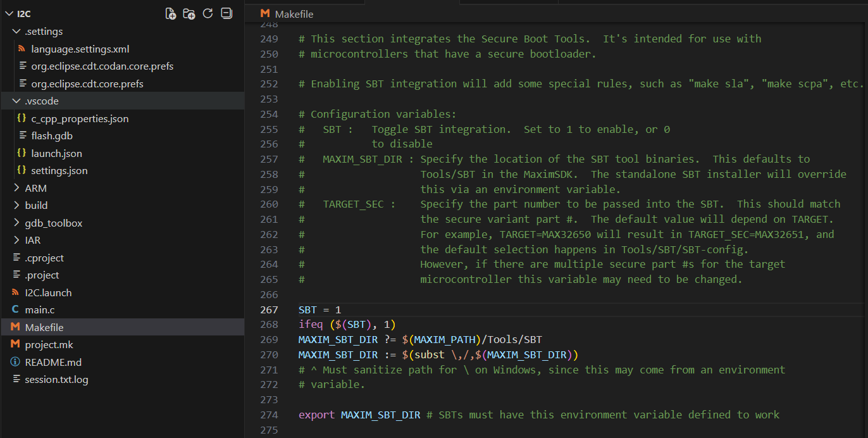Click the M icon beside project.mk
This screenshot has height=438, width=868.
[15, 344]
